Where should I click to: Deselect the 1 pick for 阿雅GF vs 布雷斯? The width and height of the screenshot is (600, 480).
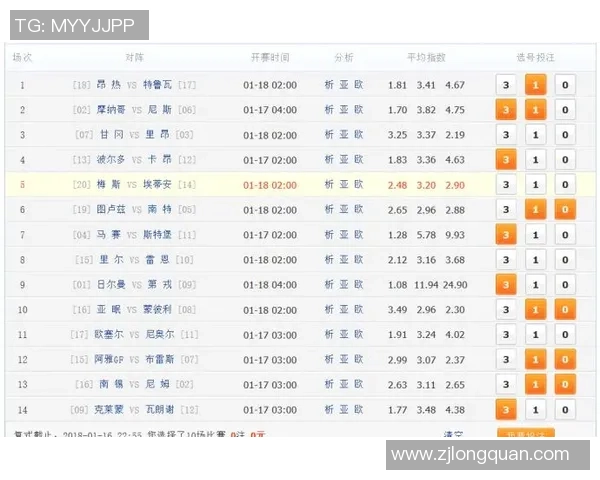(535, 359)
